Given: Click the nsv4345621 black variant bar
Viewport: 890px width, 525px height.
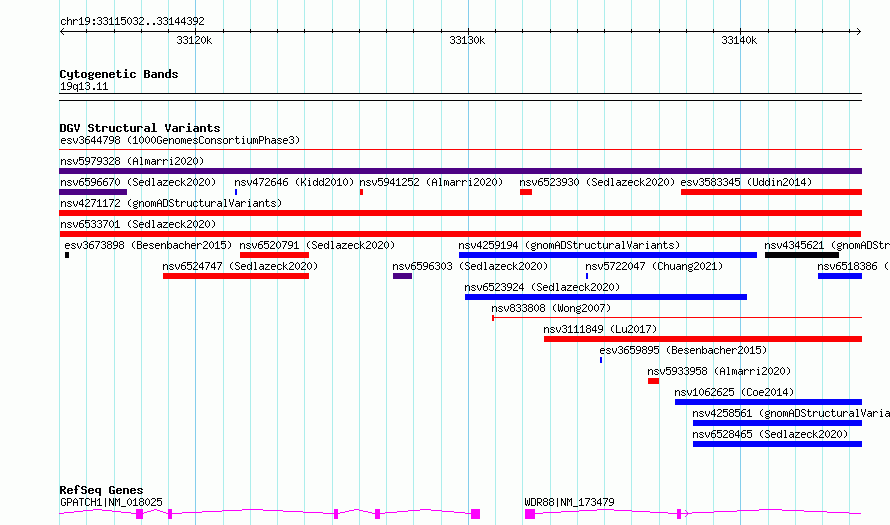Looking at the screenshot, I should coord(802,255).
